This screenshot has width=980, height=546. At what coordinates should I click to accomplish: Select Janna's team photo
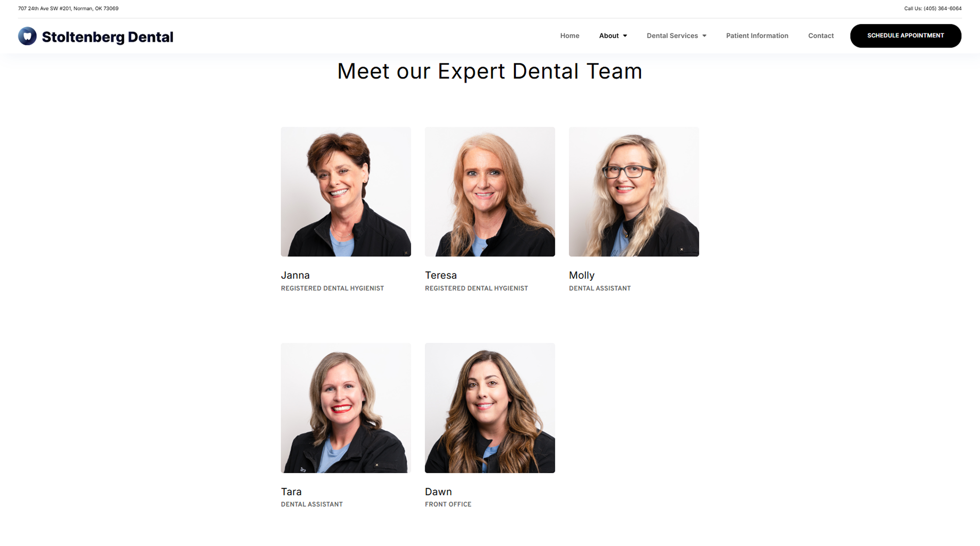tap(346, 192)
